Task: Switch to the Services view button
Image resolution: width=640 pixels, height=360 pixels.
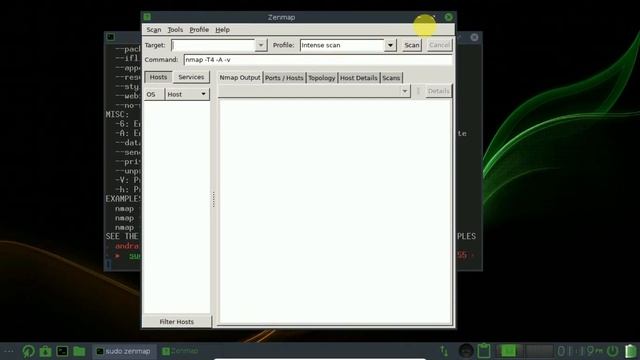Action: point(191,77)
